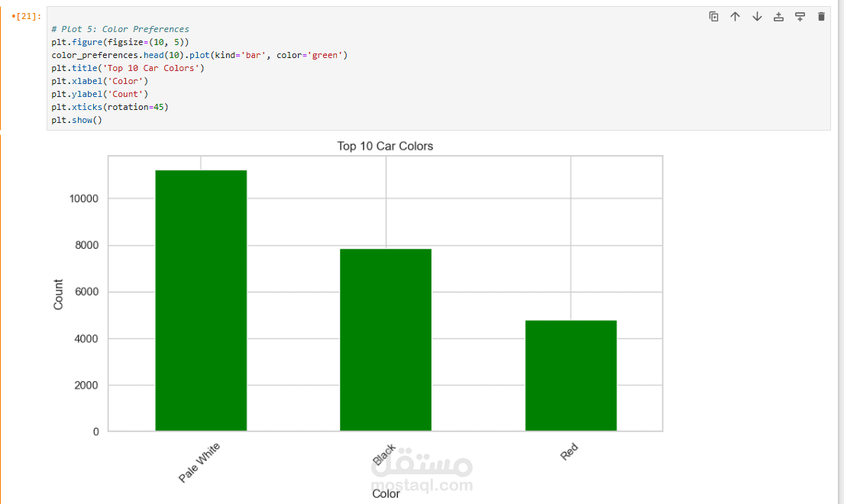Image resolution: width=844 pixels, height=504 pixels.
Task: Click the Pale White bar in chart
Action: [201, 301]
